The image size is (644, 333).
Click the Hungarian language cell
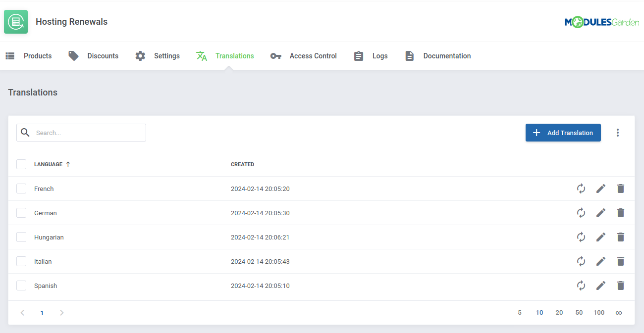pos(49,238)
